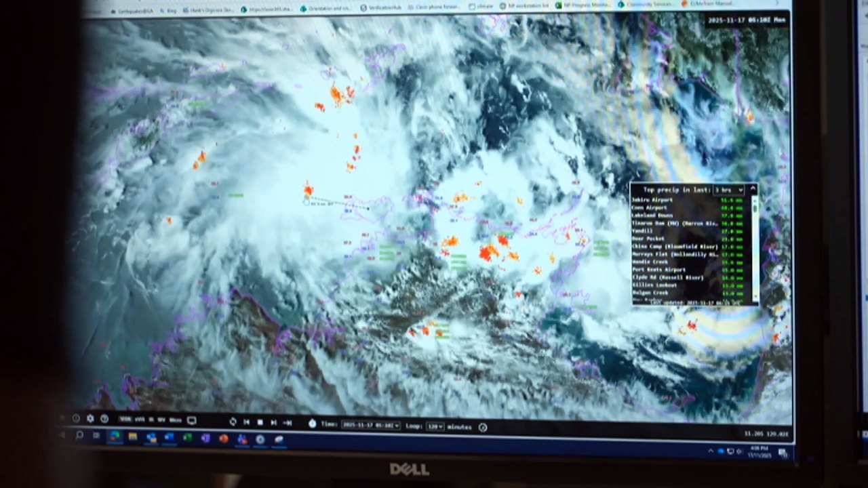Click 'Lakeland Downs' in the precip list
The image size is (868, 488).
652,216
